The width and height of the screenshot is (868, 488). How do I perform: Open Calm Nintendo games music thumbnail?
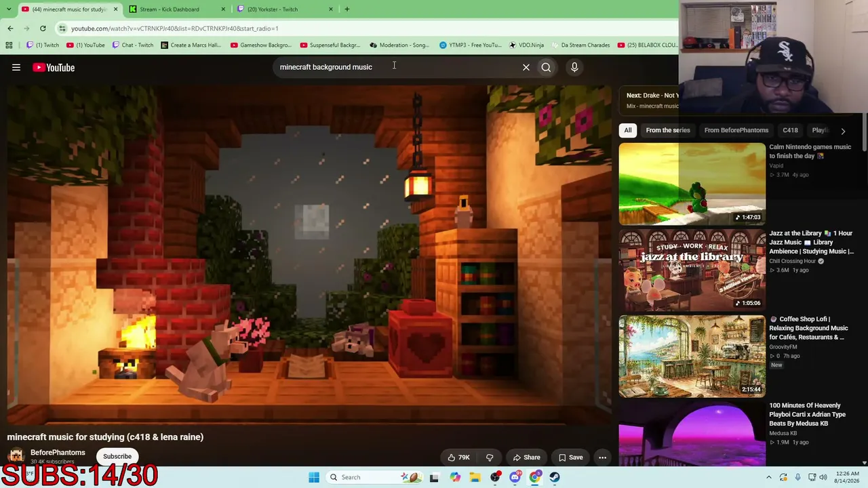click(692, 184)
